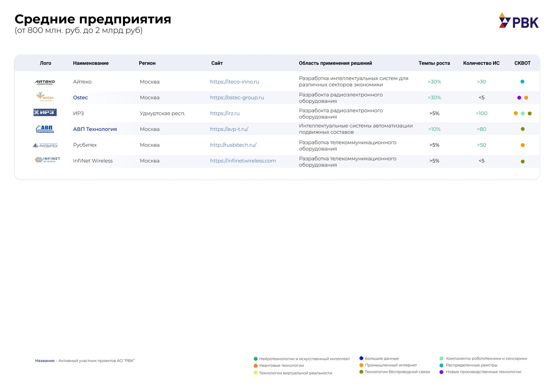Viewport: 555px width, 392px height.
Task: Click the olive dot in АВП Технология row
Action: click(x=523, y=129)
